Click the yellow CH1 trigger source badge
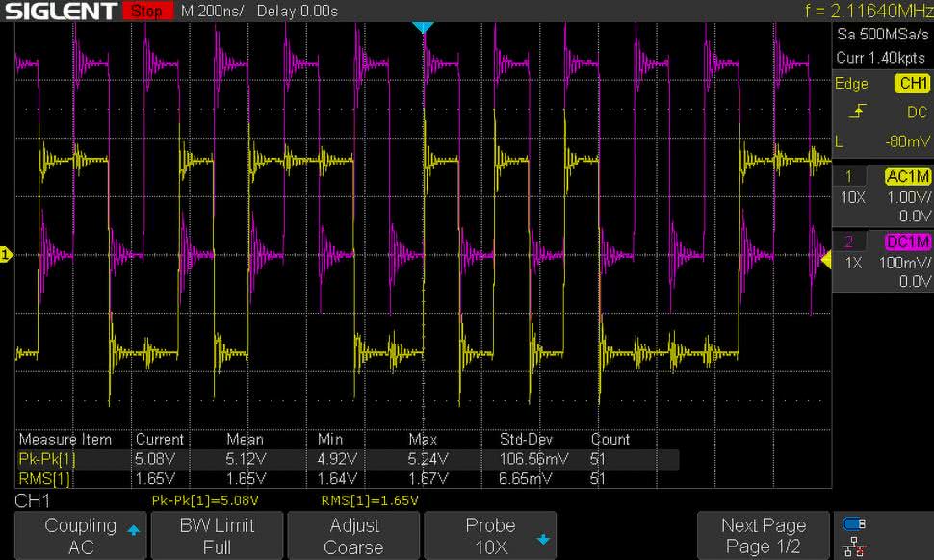The height and width of the screenshot is (560, 934). (x=911, y=84)
